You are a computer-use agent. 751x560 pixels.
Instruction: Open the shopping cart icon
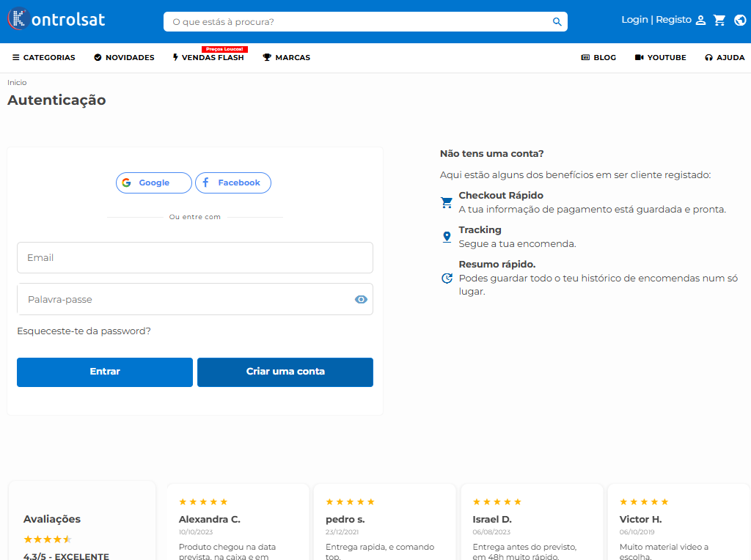pyautogui.click(x=719, y=21)
